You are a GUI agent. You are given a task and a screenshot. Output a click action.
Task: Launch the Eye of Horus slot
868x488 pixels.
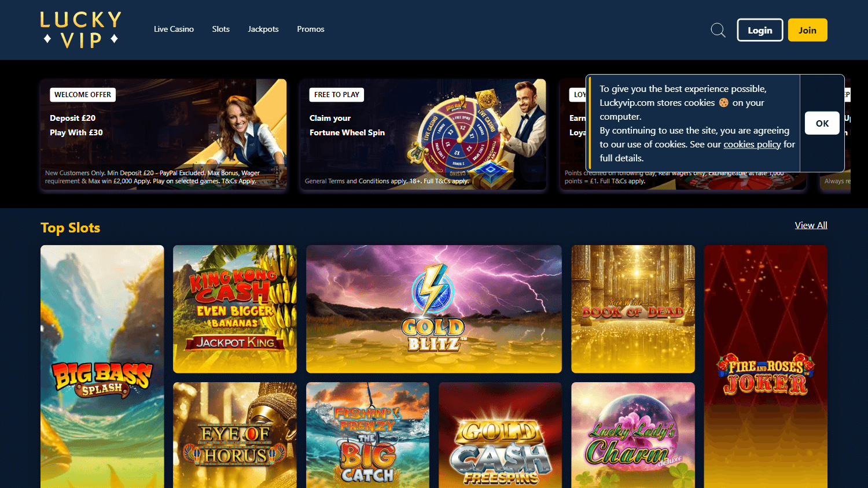(x=235, y=435)
